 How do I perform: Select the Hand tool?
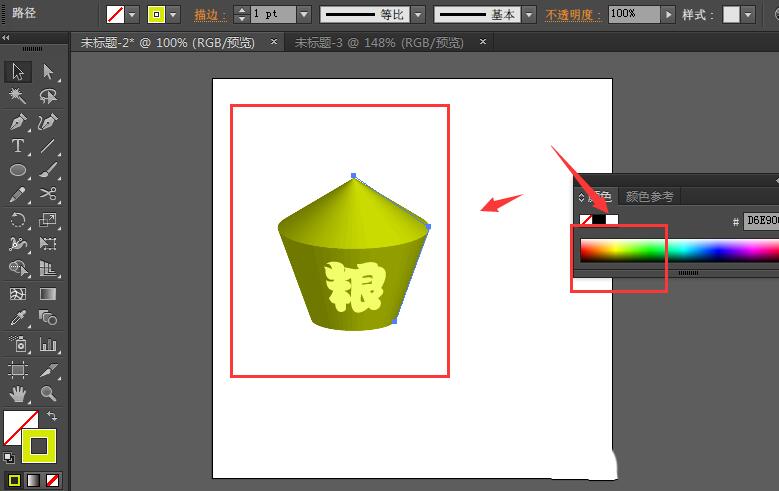(x=18, y=394)
